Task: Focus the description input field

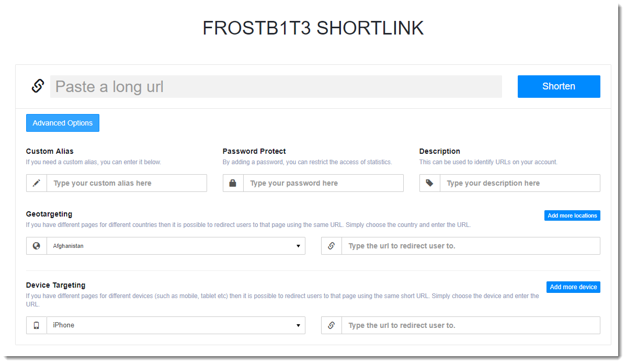Action: [520, 183]
